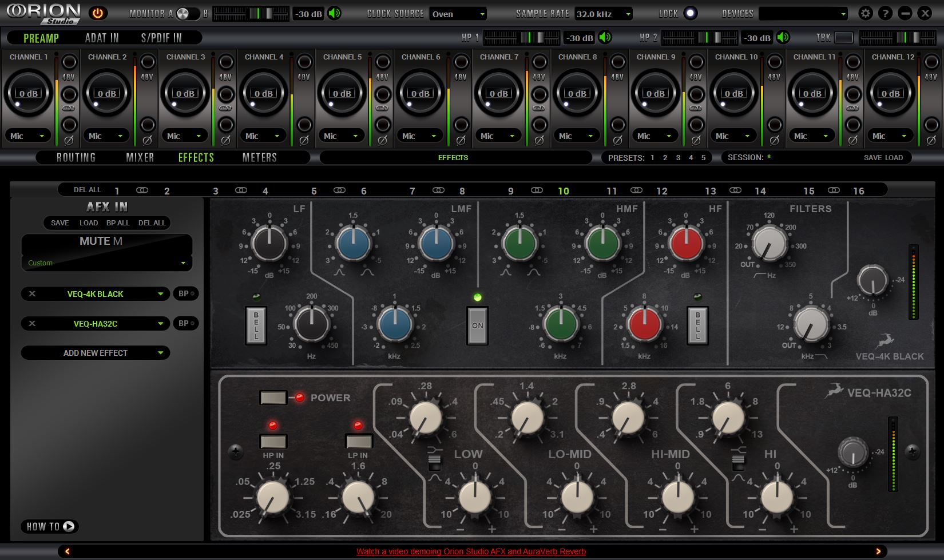Open the ADAT IN tab
Screen dimensions: 944x560
[x=101, y=38]
